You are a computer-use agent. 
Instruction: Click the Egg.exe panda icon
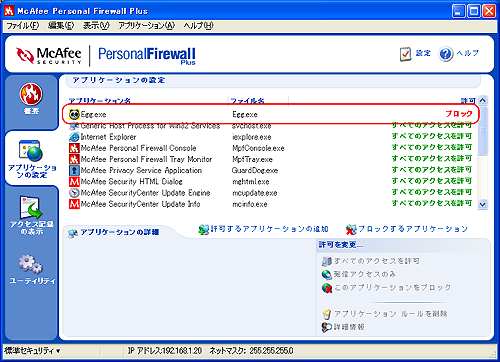click(x=74, y=114)
